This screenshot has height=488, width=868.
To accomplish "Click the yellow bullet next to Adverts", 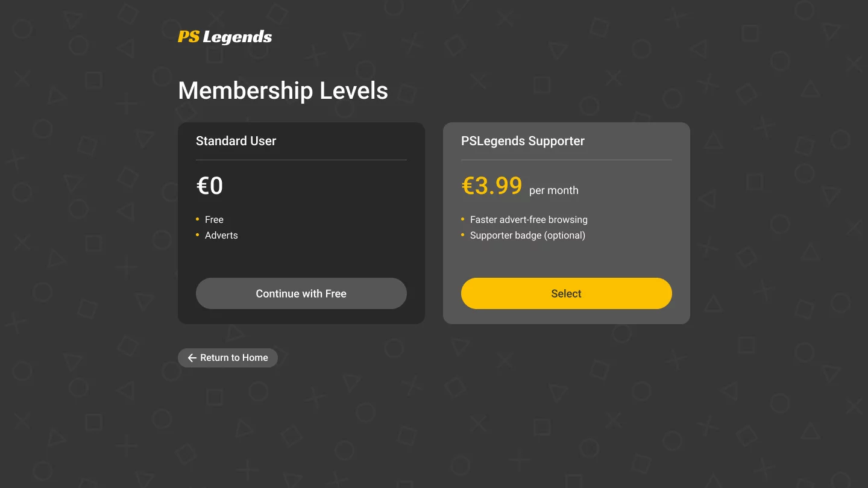I will pyautogui.click(x=197, y=235).
